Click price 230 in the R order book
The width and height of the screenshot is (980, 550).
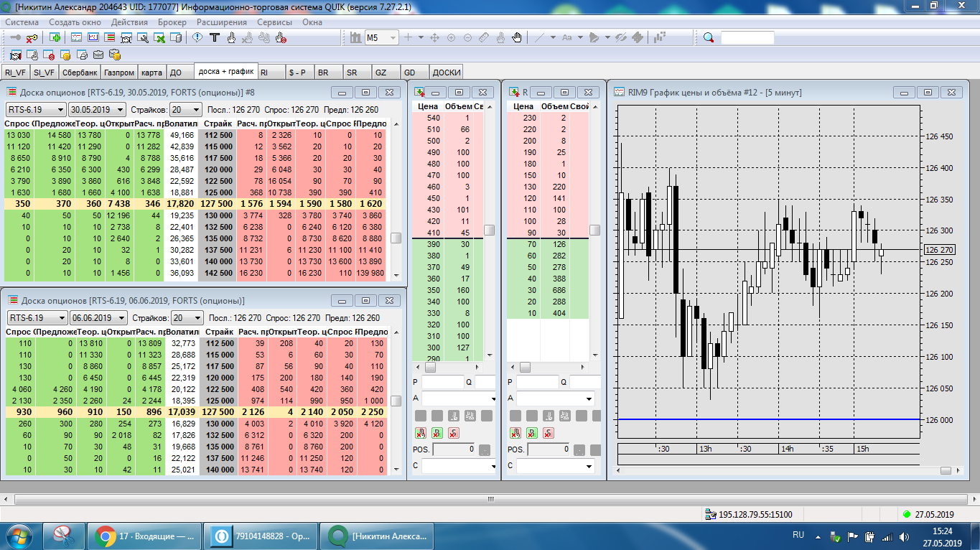click(x=530, y=118)
